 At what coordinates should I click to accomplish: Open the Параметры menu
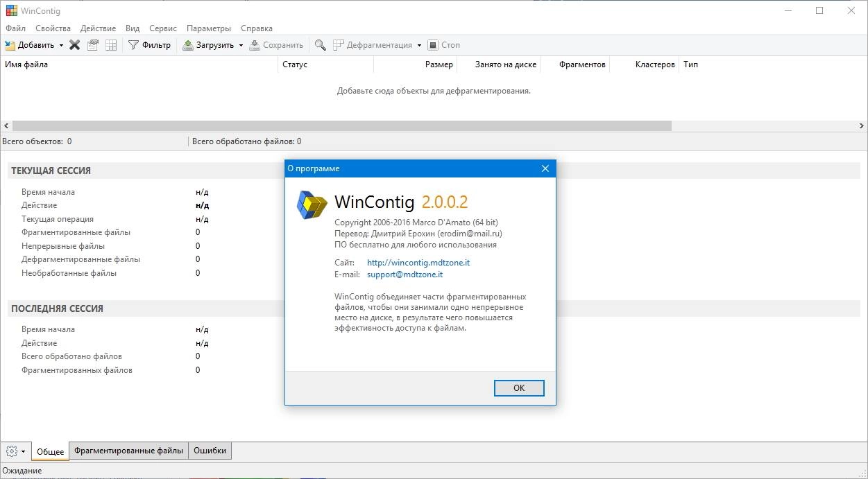tap(209, 28)
